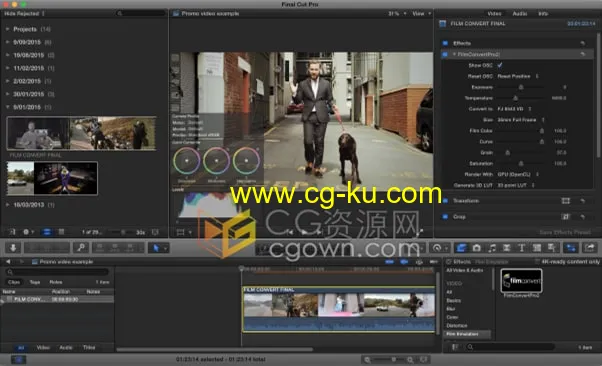Viewport: 602px width, 366px height.
Task: Open the viewer View options menu
Action: point(422,13)
